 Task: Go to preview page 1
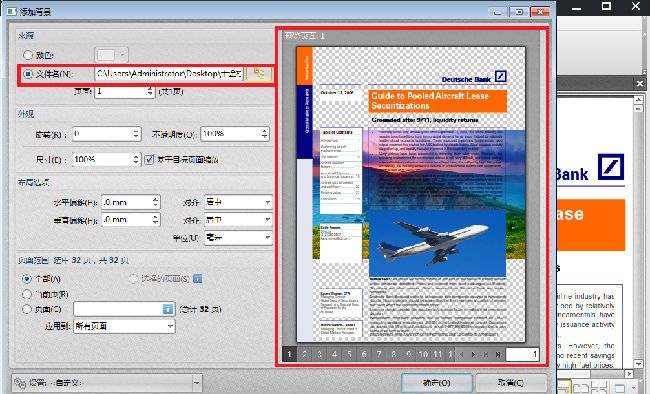tap(289, 354)
